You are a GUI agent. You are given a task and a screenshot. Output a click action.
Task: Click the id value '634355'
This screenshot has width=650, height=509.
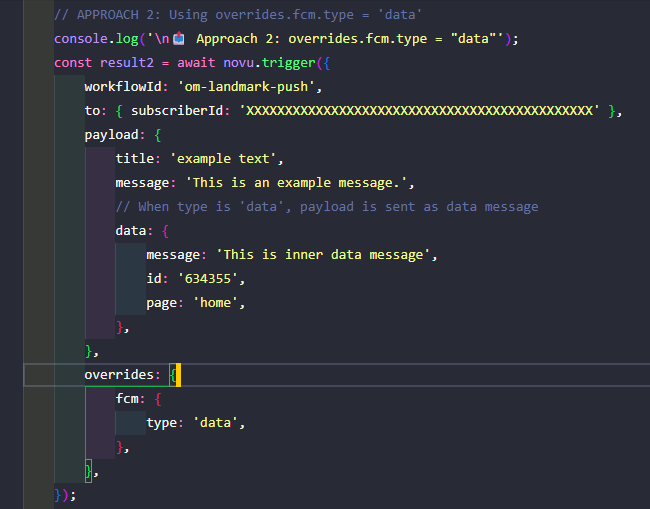(x=208, y=279)
